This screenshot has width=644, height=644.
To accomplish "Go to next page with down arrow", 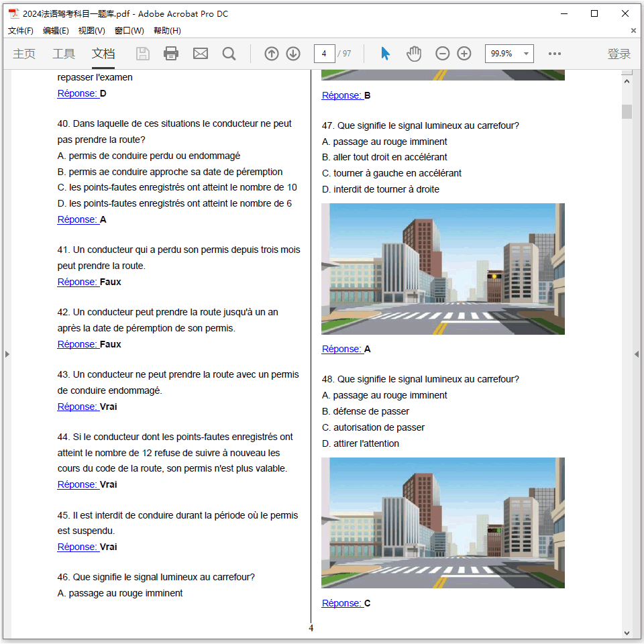I will (293, 54).
